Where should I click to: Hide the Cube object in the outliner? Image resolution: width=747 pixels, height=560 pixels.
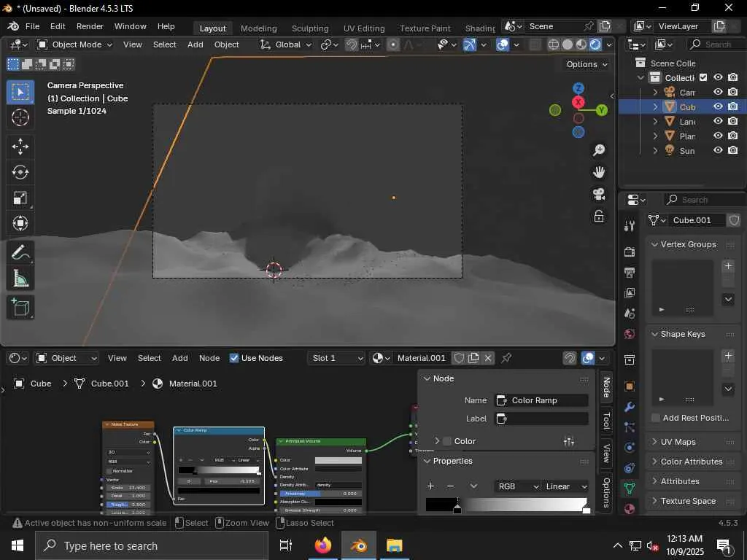pos(718,107)
